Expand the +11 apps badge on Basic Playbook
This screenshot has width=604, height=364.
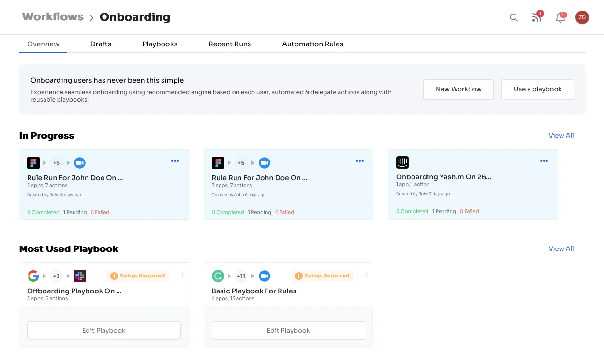point(241,276)
